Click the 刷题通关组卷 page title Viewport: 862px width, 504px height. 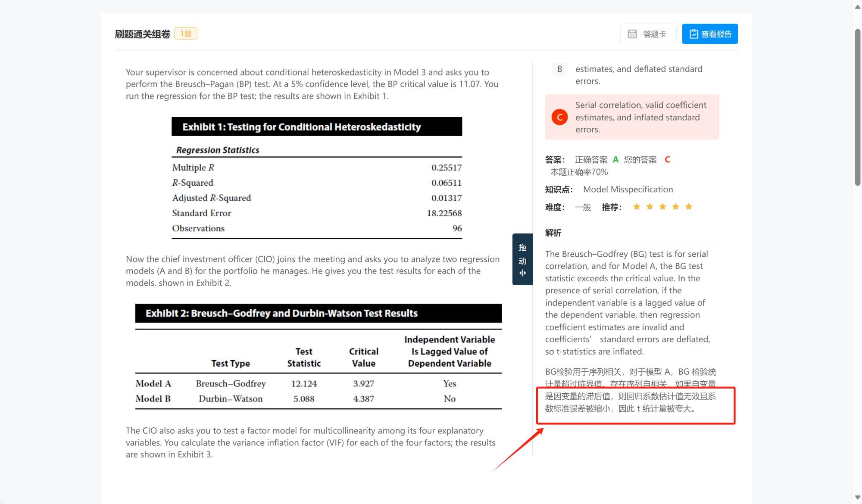pos(143,34)
